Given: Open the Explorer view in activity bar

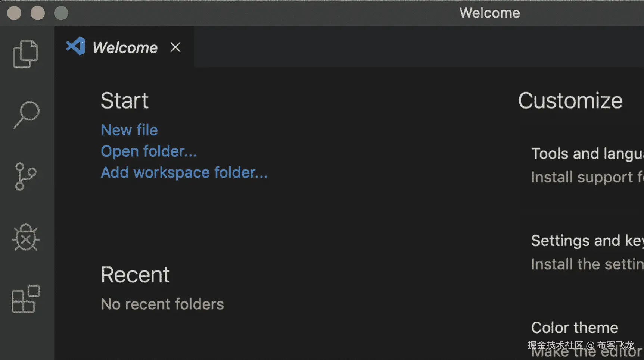Looking at the screenshot, I should coord(25,54).
